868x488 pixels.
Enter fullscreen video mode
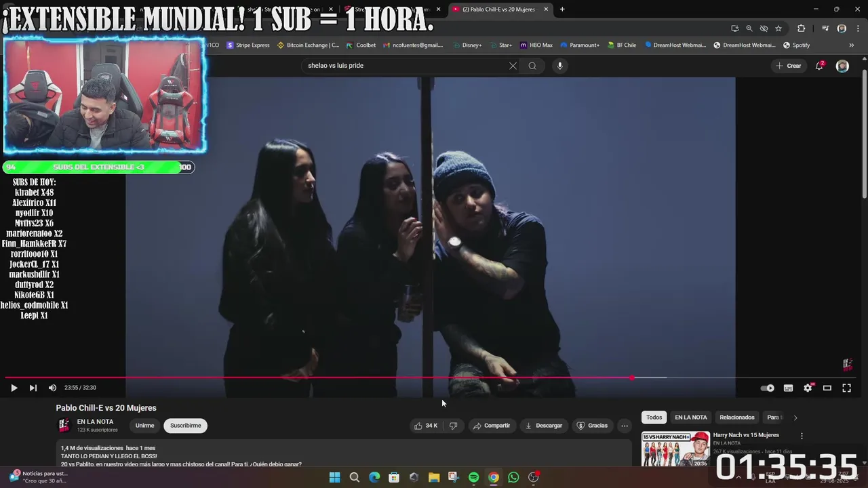pyautogui.click(x=846, y=388)
